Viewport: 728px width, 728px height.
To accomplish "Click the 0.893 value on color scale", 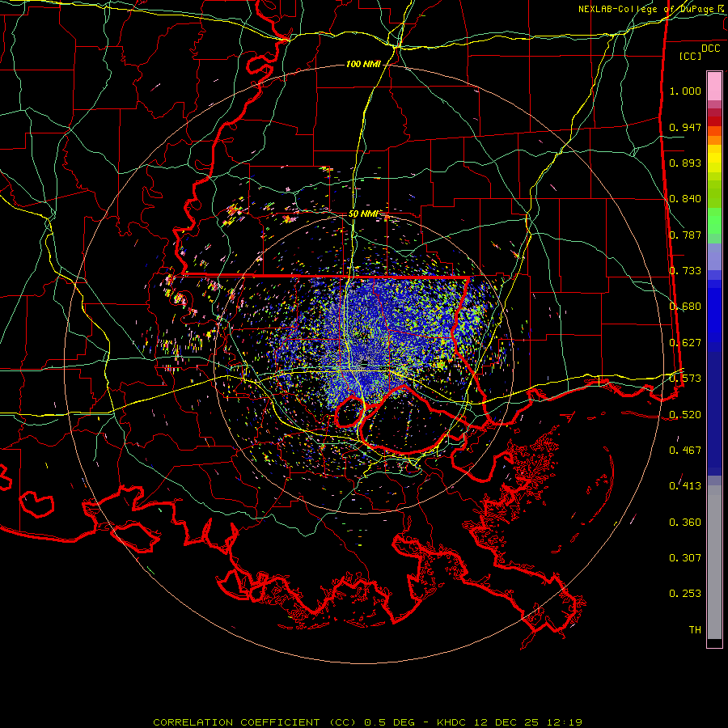I will [x=685, y=163].
